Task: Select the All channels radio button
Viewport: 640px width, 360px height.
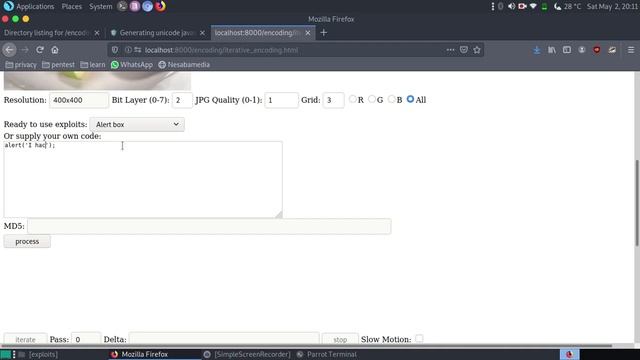Action: [x=410, y=99]
